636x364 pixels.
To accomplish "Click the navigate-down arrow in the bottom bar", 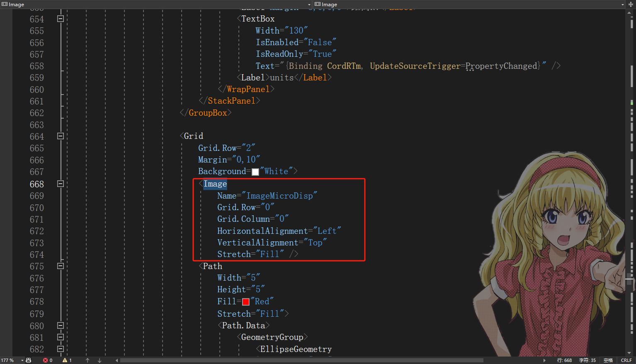I will tap(100, 360).
